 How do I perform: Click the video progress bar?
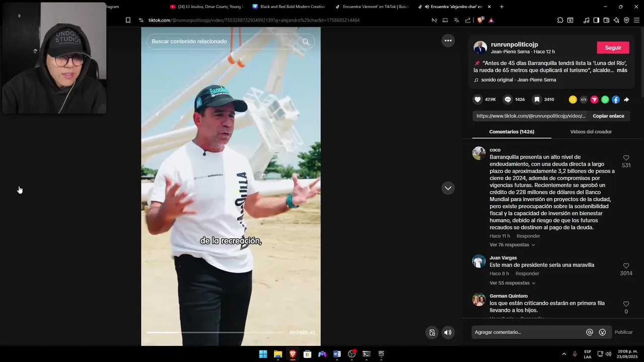point(214,332)
